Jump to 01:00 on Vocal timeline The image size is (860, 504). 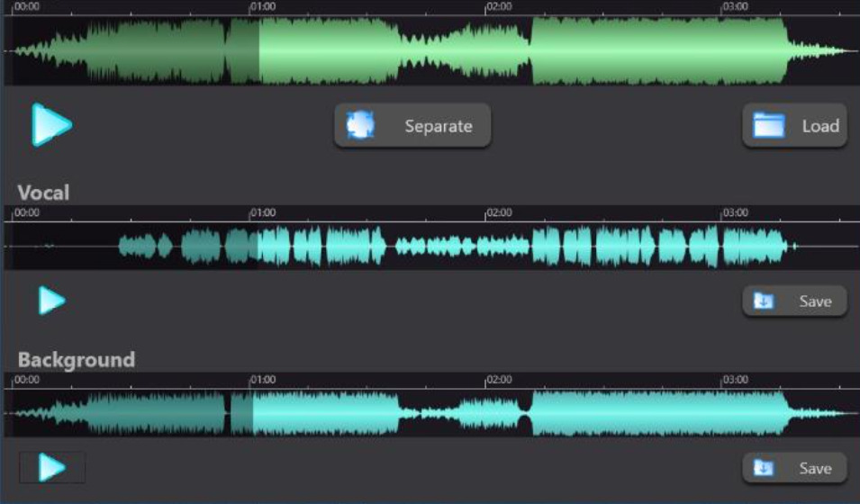(x=263, y=212)
